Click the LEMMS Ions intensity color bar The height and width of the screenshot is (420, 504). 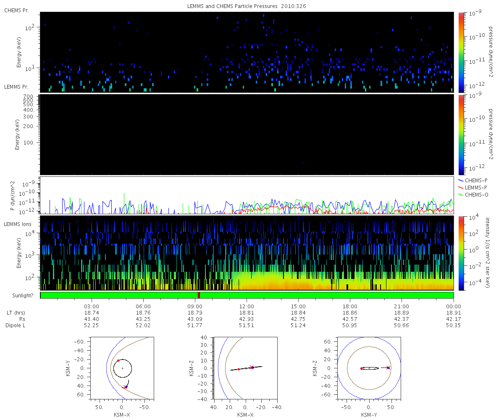pos(461,253)
